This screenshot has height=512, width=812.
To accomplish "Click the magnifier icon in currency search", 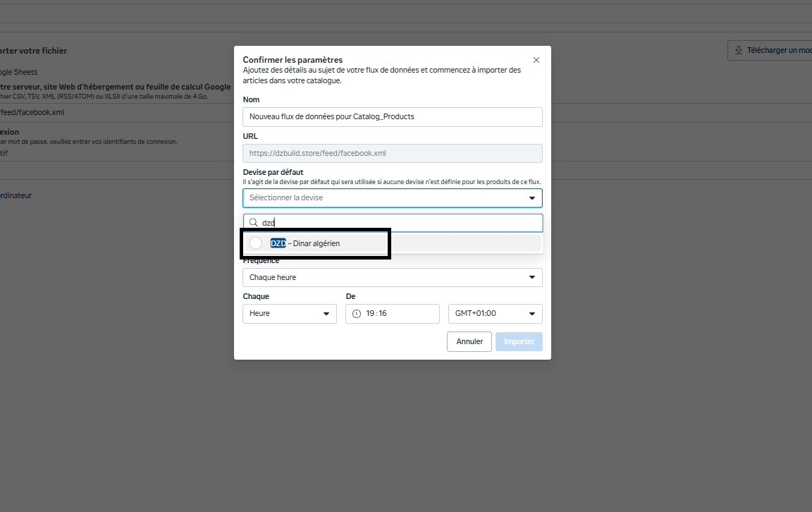I will coord(253,223).
